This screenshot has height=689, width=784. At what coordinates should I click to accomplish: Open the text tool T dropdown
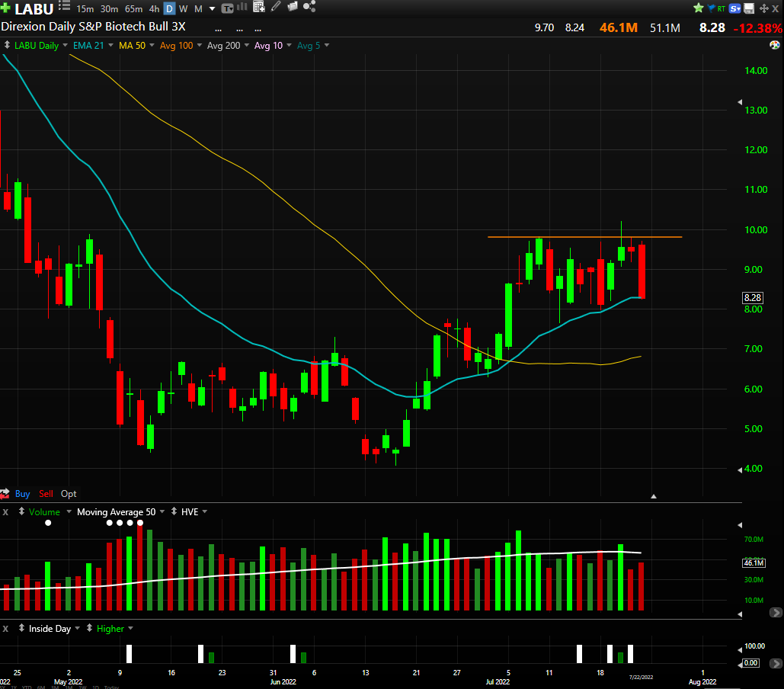[228, 8]
